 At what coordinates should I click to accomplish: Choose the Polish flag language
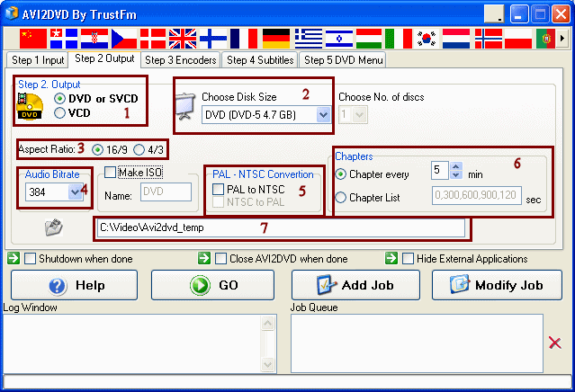pyautogui.click(x=518, y=39)
